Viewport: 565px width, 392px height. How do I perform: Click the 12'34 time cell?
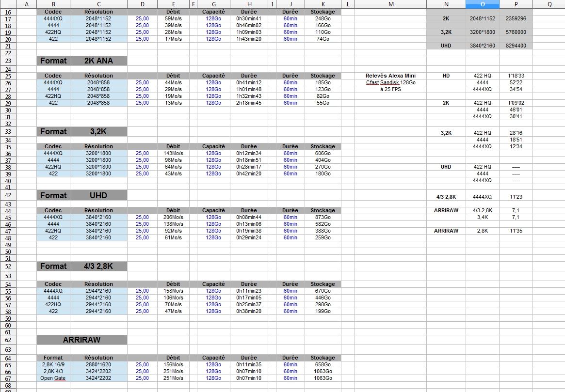pyautogui.click(x=516, y=146)
